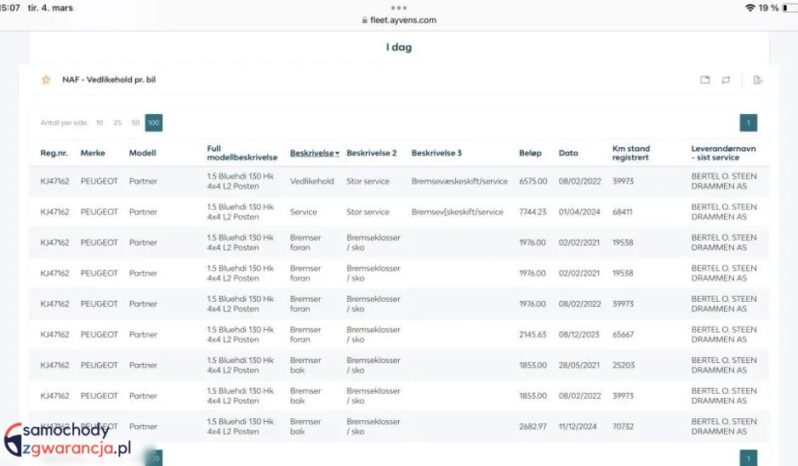The image size is (798, 466).
Task: Click the export document icon in report header
Action: tap(757, 80)
